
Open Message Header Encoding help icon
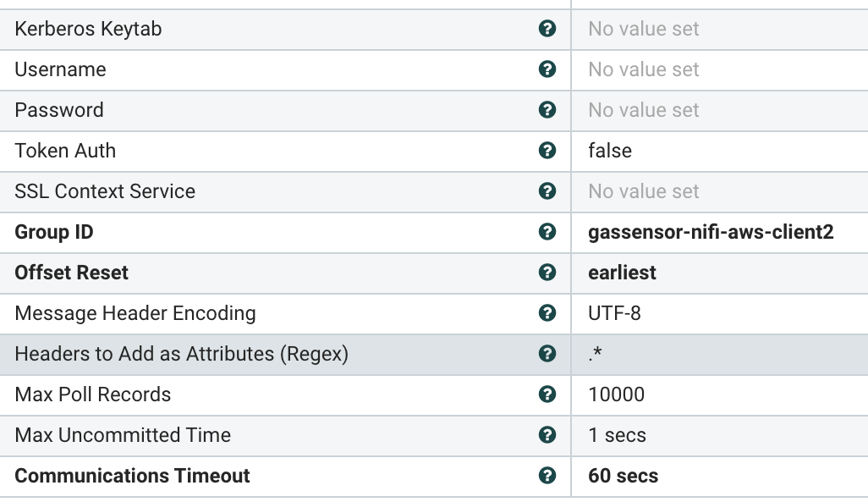(x=547, y=313)
